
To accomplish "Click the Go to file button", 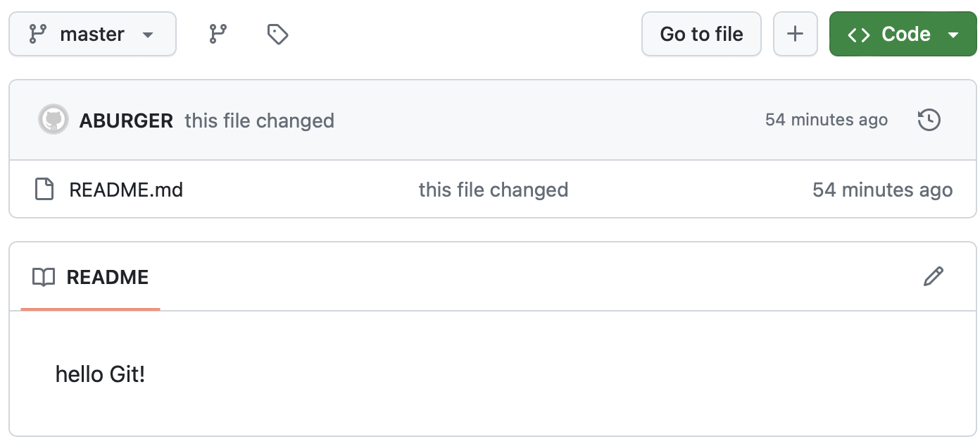I will pos(701,34).
